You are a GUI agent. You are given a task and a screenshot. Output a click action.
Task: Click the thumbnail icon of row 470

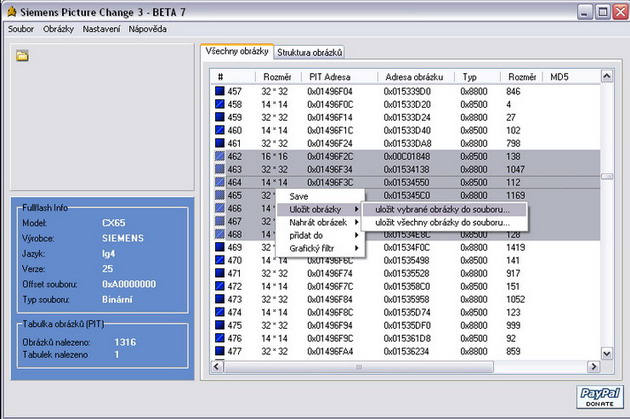220,260
